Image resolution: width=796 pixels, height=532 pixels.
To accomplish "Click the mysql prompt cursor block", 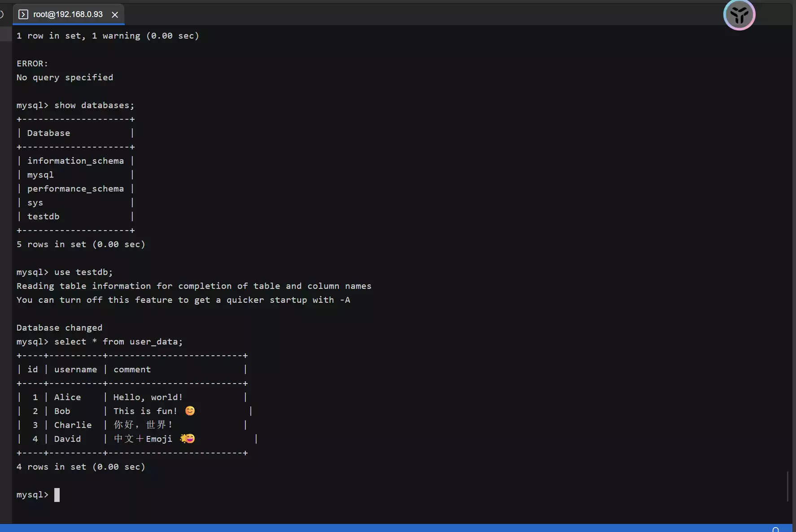I will 57,495.
